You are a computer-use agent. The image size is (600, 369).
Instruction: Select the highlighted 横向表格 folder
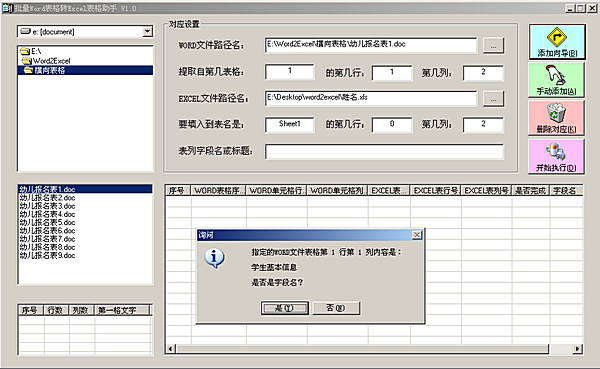coord(85,70)
